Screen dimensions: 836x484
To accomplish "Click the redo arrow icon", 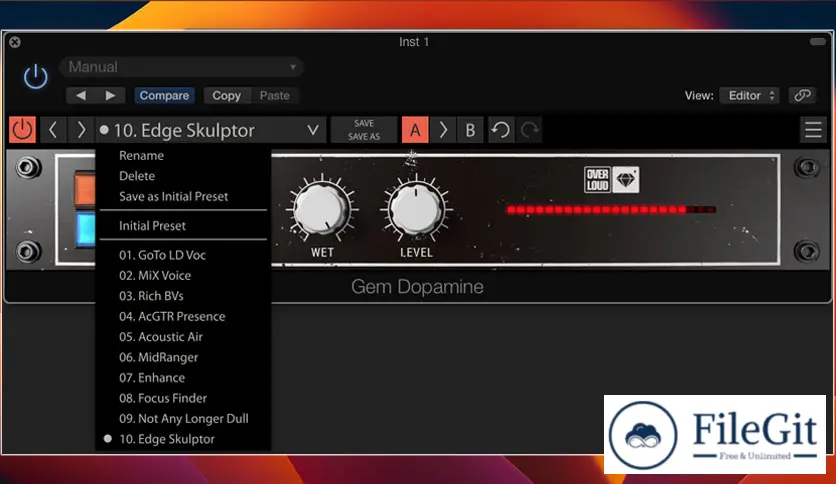I will pyautogui.click(x=529, y=130).
